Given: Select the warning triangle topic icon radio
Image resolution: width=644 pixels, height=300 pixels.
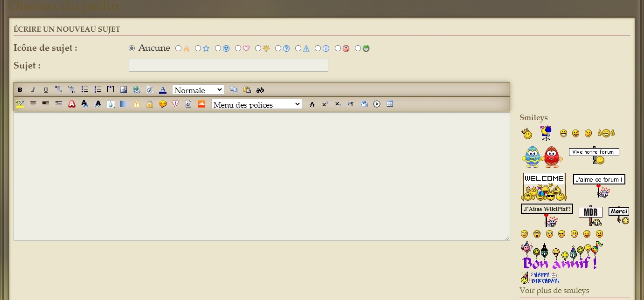Looking at the screenshot, I should pyautogui.click(x=298, y=48).
